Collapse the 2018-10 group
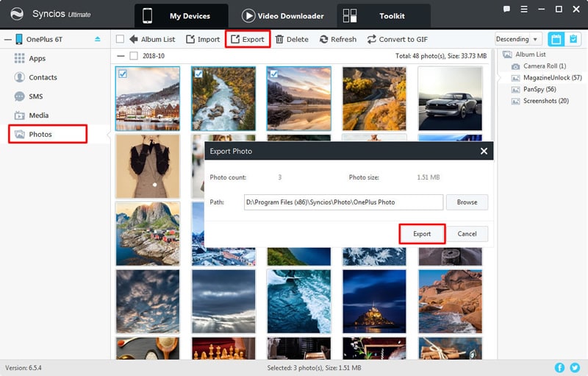The height and width of the screenshot is (376, 588). (121, 56)
